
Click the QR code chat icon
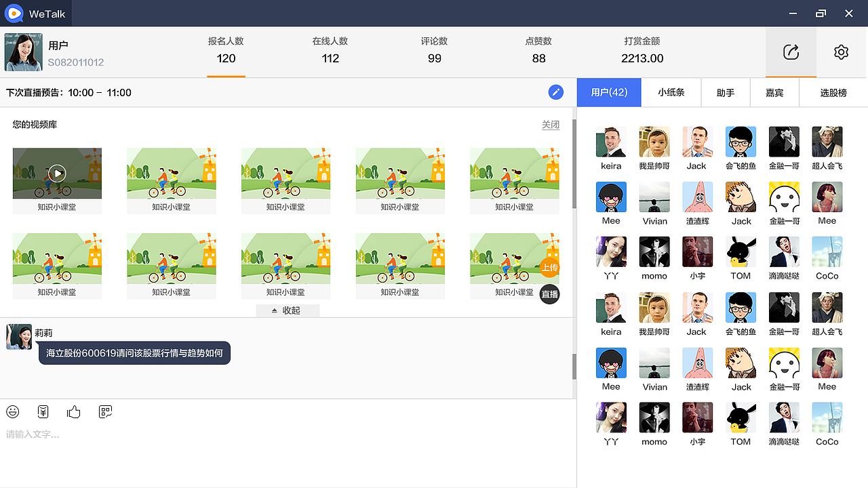click(105, 411)
